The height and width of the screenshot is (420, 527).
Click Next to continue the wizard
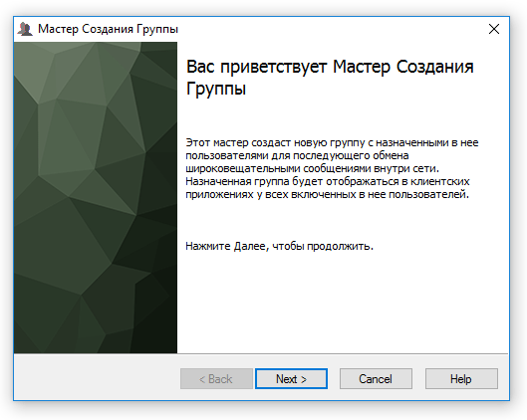point(291,379)
